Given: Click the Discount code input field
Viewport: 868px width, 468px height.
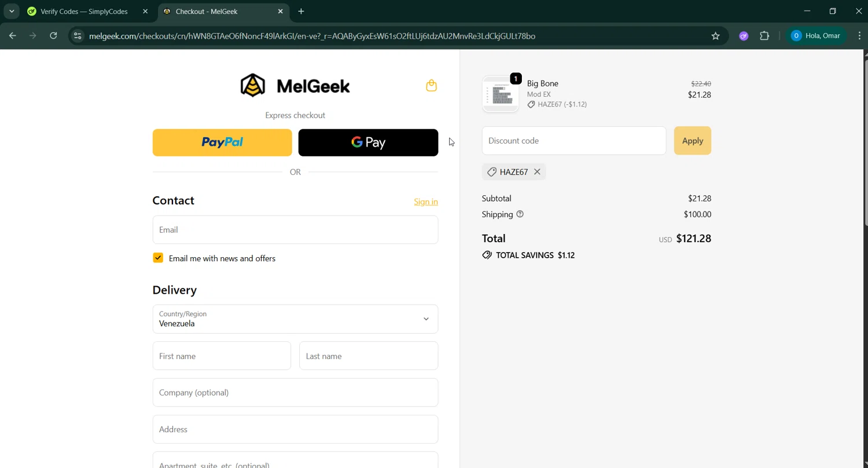Looking at the screenshot, I should 574,141.
